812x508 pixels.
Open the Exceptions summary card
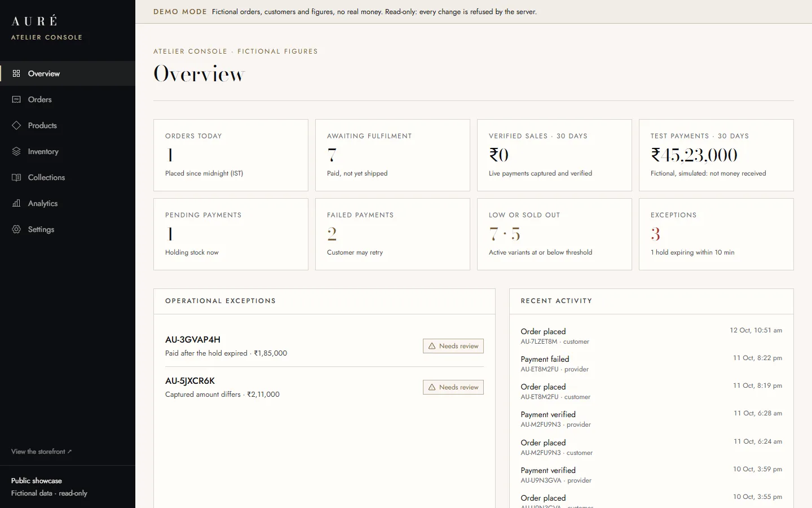(716, 234)
